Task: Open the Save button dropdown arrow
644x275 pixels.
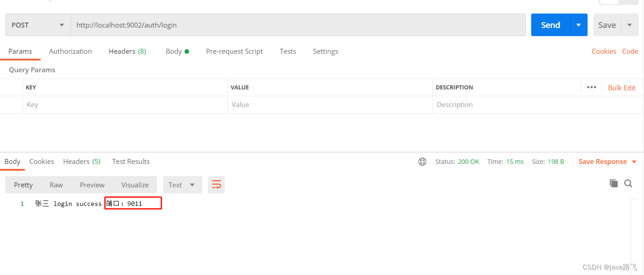Action: pyautogui.click(x=630, y=25)
